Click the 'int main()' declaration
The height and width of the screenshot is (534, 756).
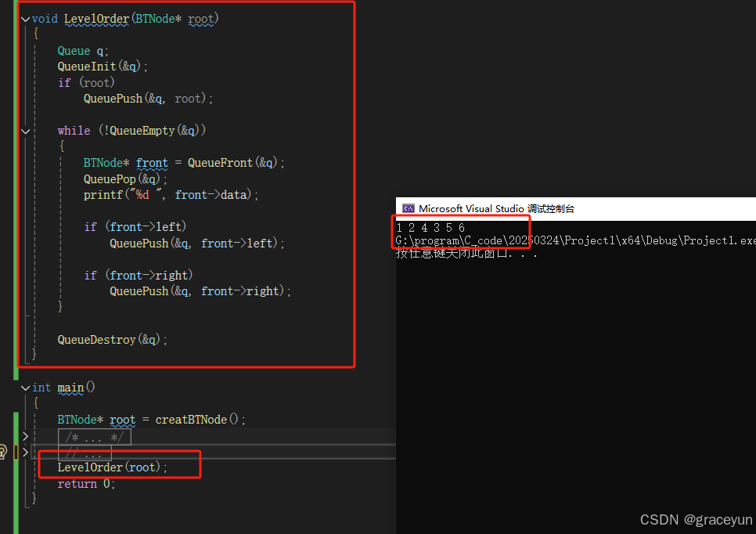click(63, 388)
